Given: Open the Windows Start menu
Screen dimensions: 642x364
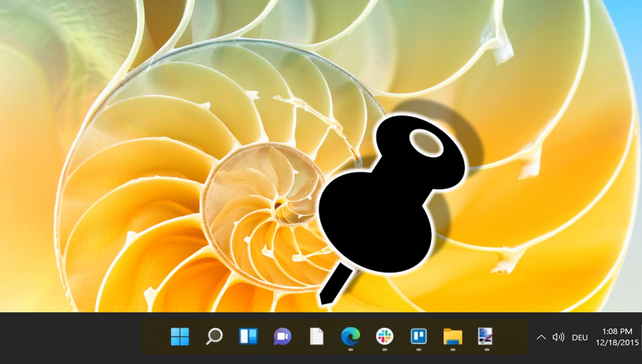Looking at the screenshot, I should [180, 337].
